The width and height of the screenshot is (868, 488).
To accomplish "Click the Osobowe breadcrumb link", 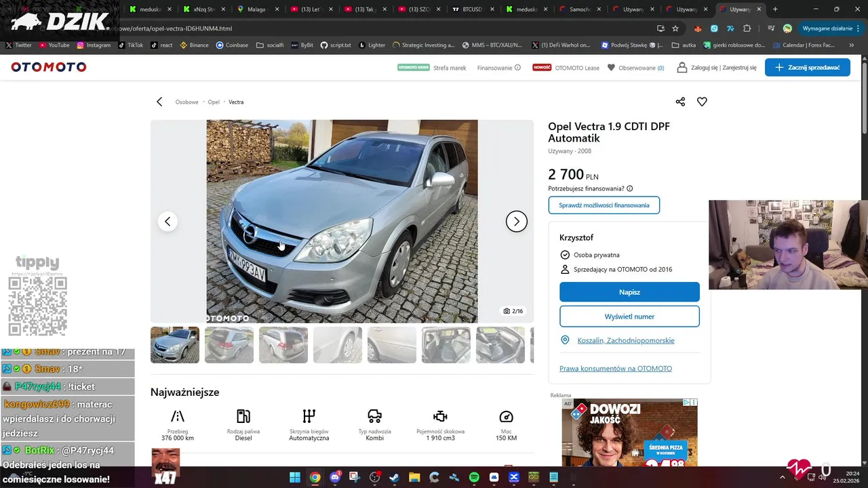I will pos(187,102).
